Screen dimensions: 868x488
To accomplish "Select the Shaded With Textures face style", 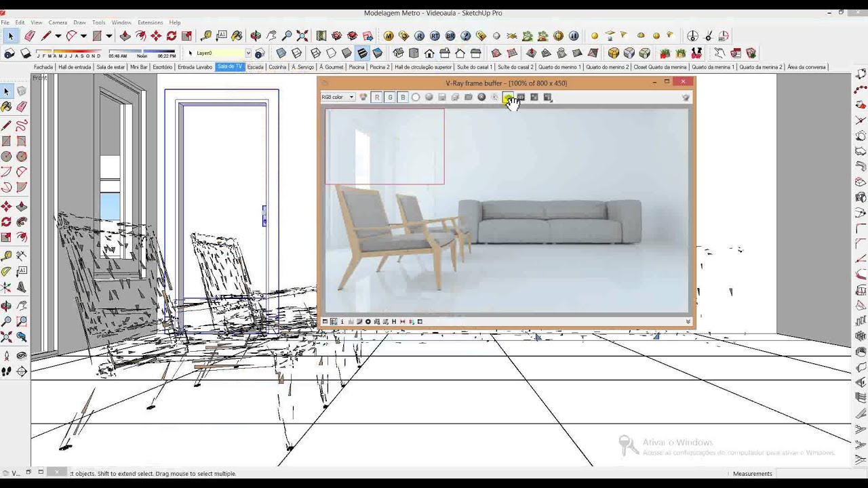I will point(362,53).
